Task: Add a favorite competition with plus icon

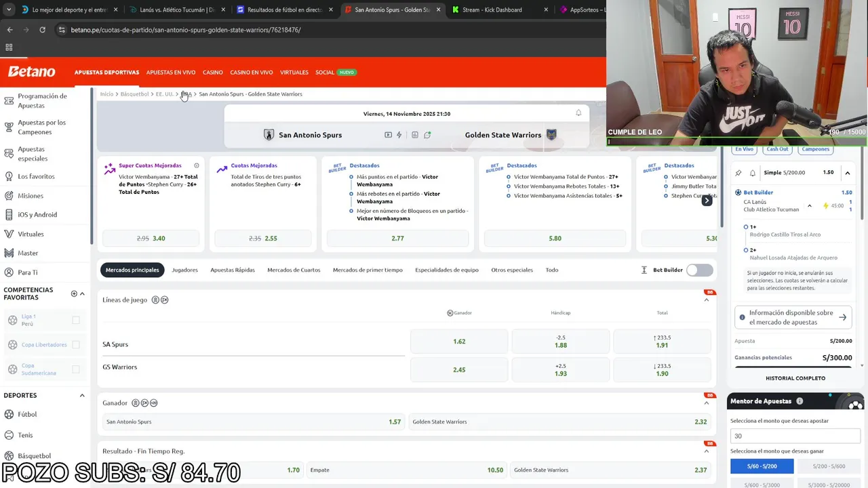Action: pos(74,293)
